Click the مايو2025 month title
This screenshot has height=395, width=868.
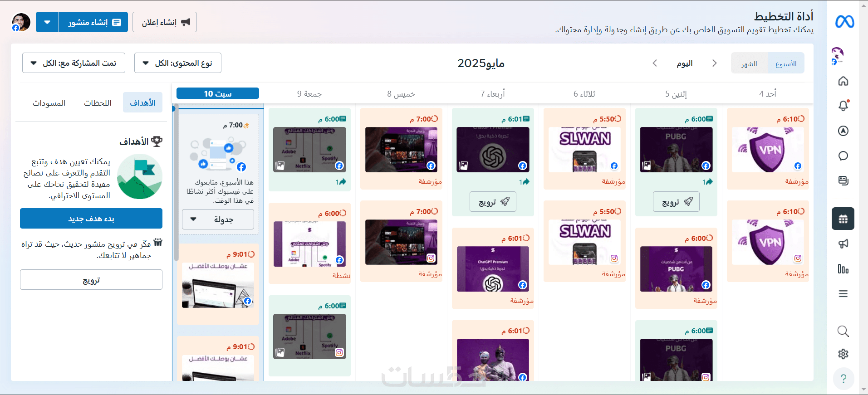tap(481, 63)
